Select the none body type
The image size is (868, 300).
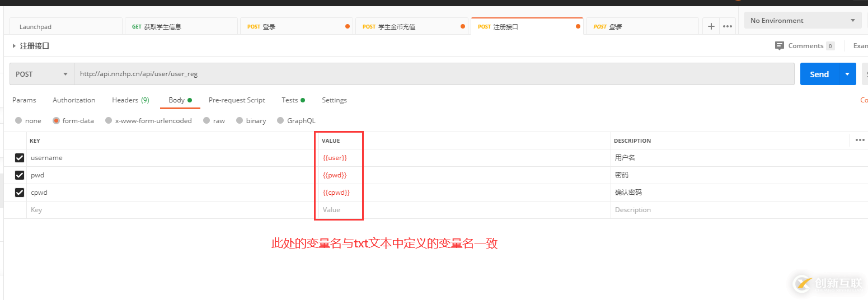click(x=18, y=121)
